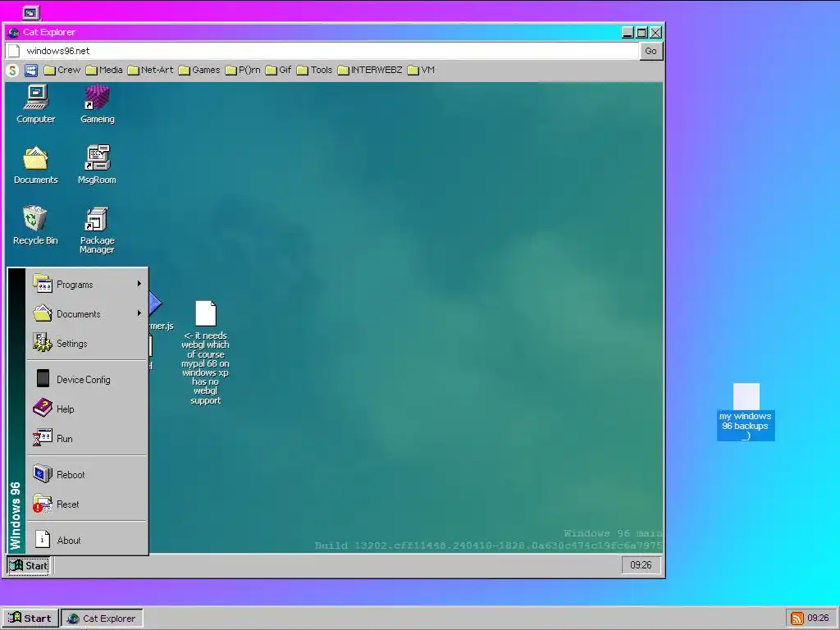
Task: Open the Gif bookmarks folder
Action: [279, 71]
